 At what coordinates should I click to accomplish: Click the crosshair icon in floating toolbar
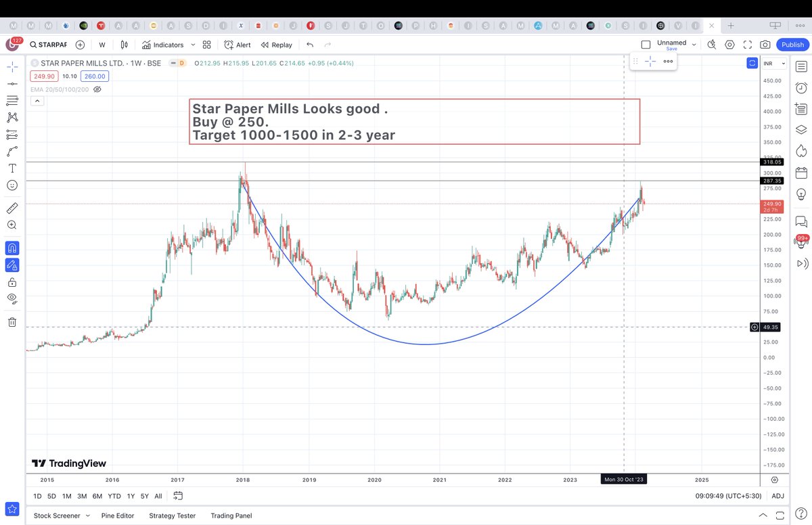point(650,62)
